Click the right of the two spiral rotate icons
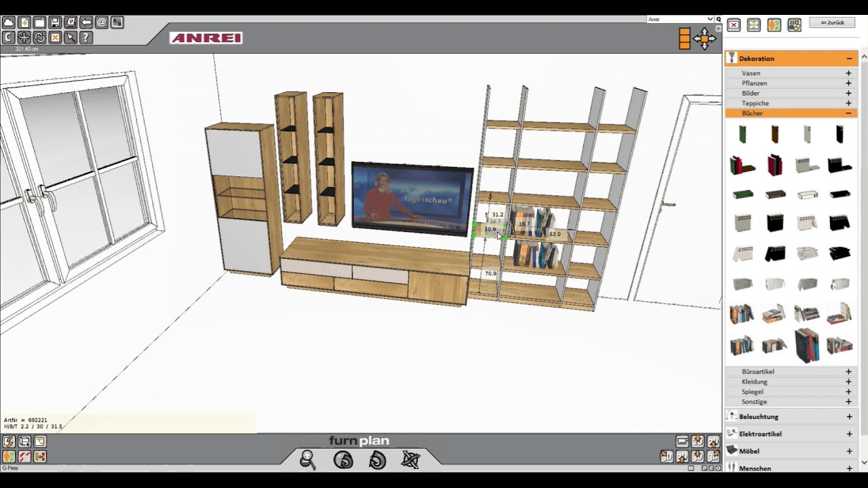868x488 pixels. [x=377, y=460]
